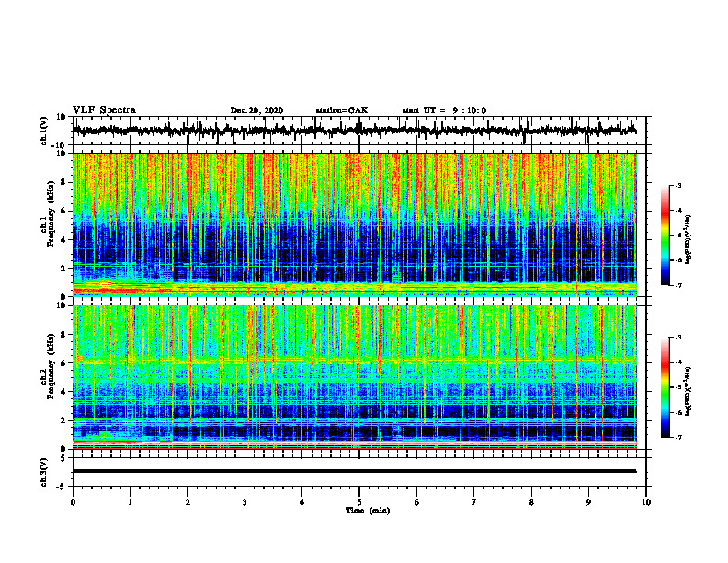Click the "ch.1(V)" axis label
Viewport: 728px width, 563px height.
pyautogui.click(x=44, y=131)
